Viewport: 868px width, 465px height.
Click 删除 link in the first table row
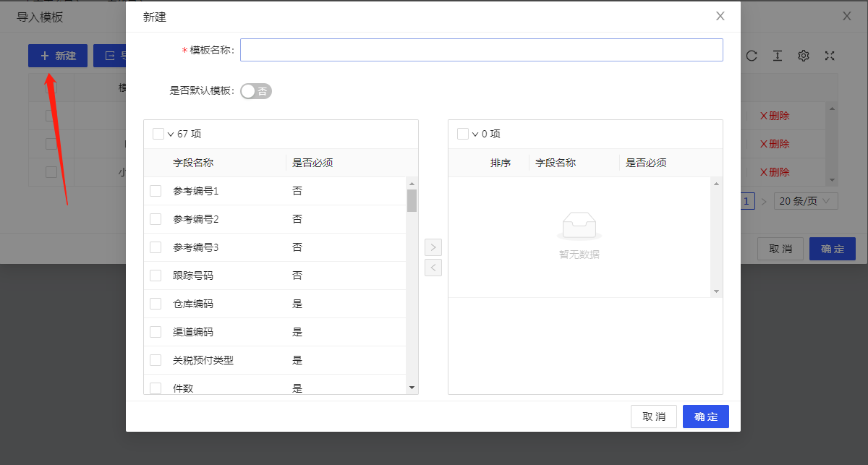tap(774, 116)
